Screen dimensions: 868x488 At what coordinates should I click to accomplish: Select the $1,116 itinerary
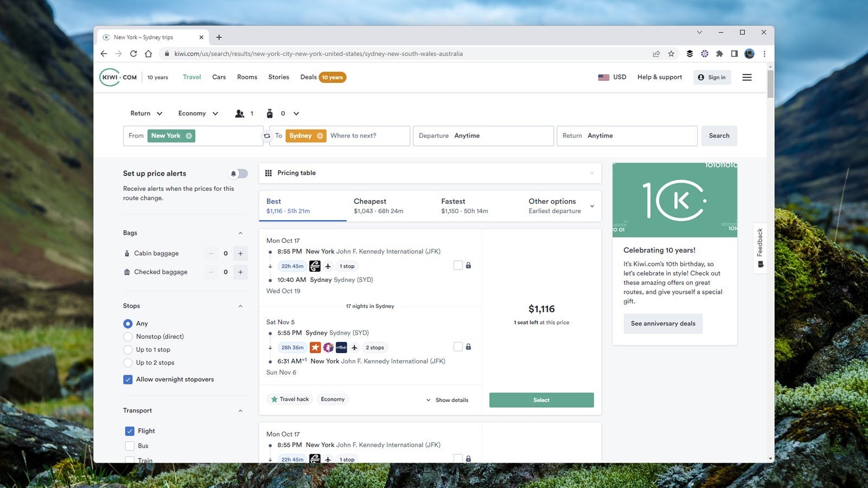[541, 400]
